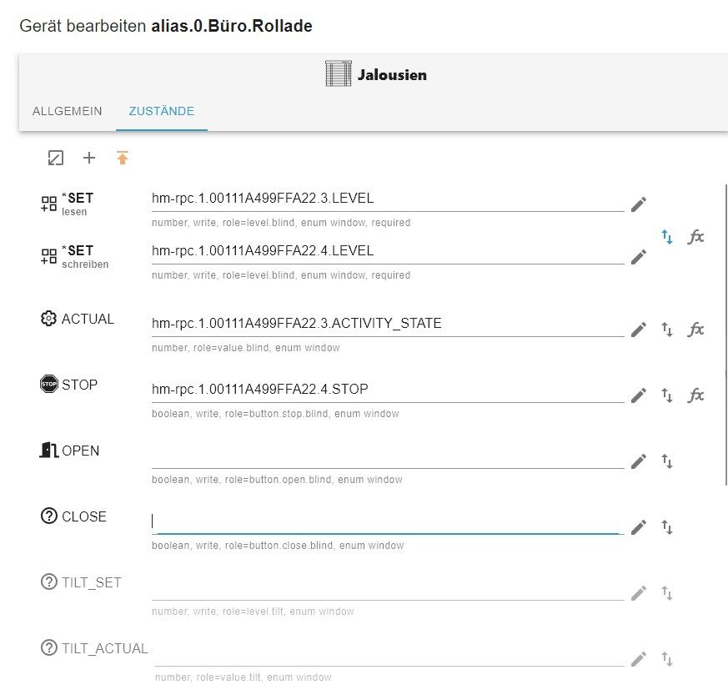The height and width of the screenshot is (700, 728).
Task: Click the empty OPEN state input field
Action: pyautogui.click(x=388, y=456)
